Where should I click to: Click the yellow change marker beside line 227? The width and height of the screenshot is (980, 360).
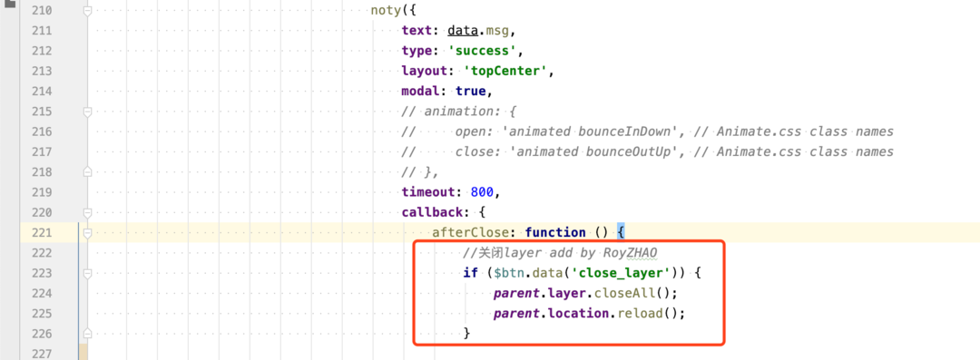click(83, 352)
